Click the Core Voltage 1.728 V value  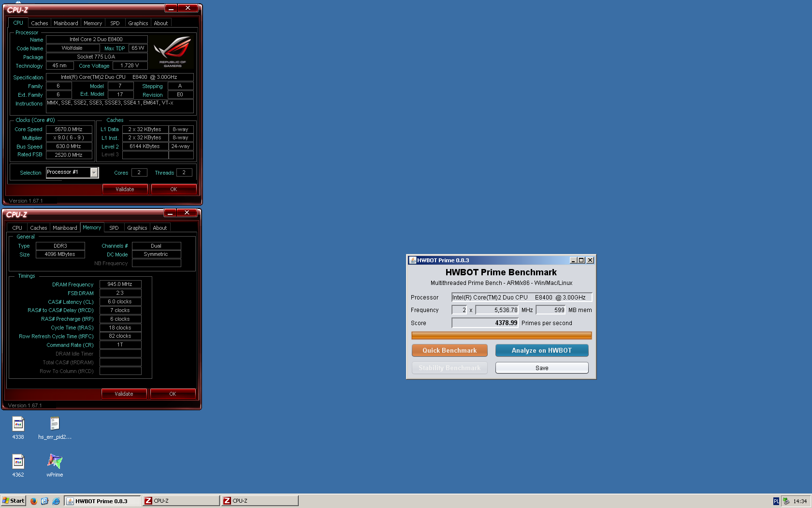[x=130, y=65]
